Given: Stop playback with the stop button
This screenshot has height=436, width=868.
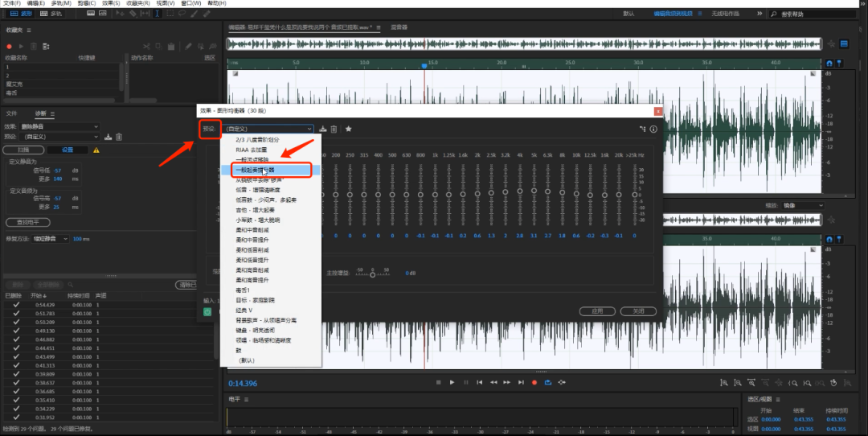Looking at the screenshot, I should click(439, 382).
